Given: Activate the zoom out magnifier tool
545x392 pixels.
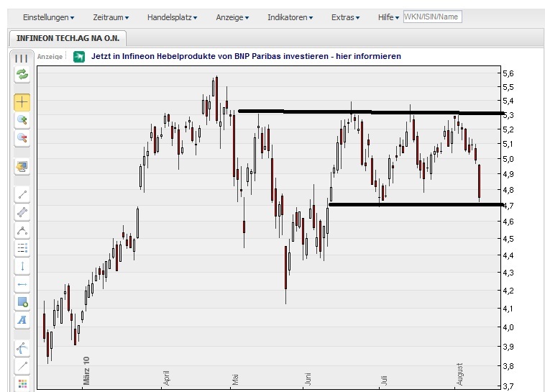Looking at the screenshot, I should [22, 138].
